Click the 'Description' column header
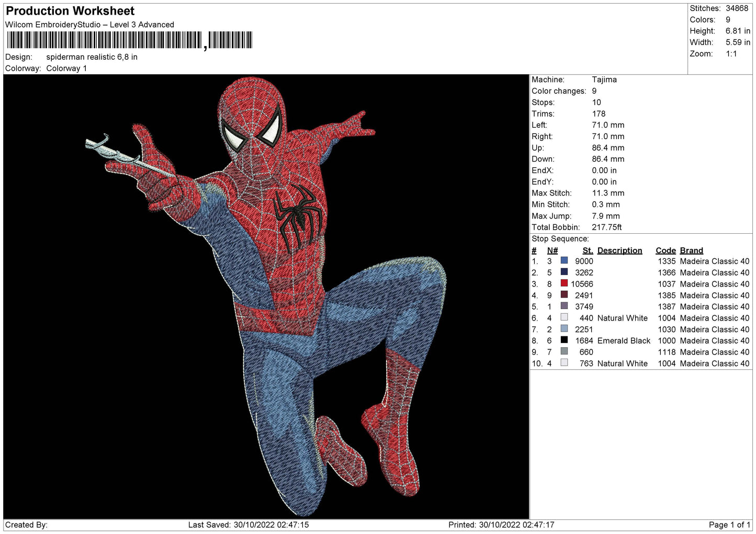 pyautogui.click(x=619, y=251)
